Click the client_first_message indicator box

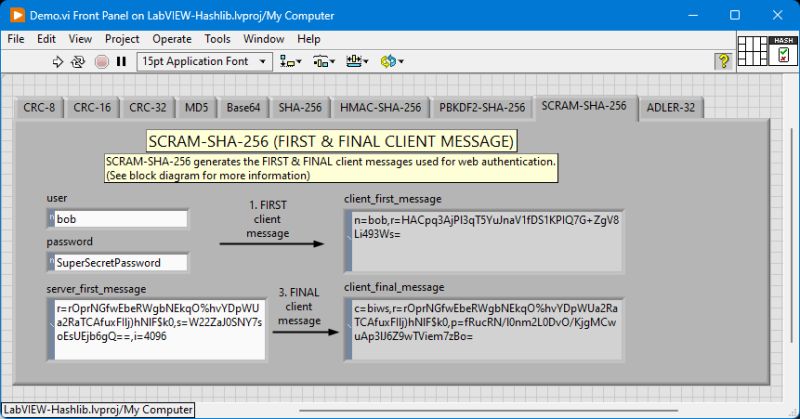(484, 241)
